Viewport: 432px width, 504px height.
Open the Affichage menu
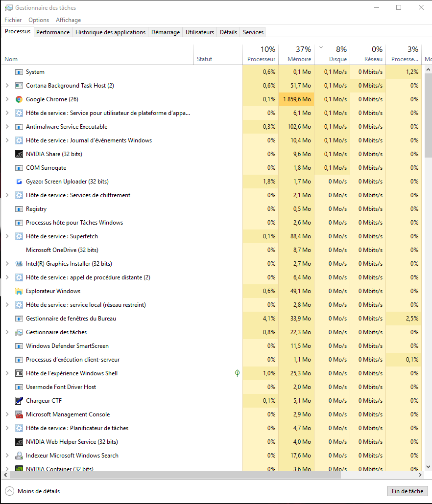(68, 20)
